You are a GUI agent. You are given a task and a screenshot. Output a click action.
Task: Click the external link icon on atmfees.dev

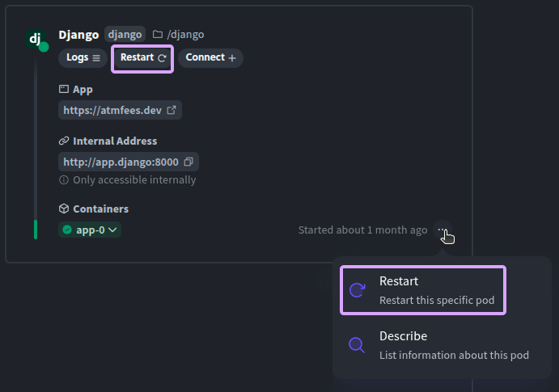pos(171,110)
